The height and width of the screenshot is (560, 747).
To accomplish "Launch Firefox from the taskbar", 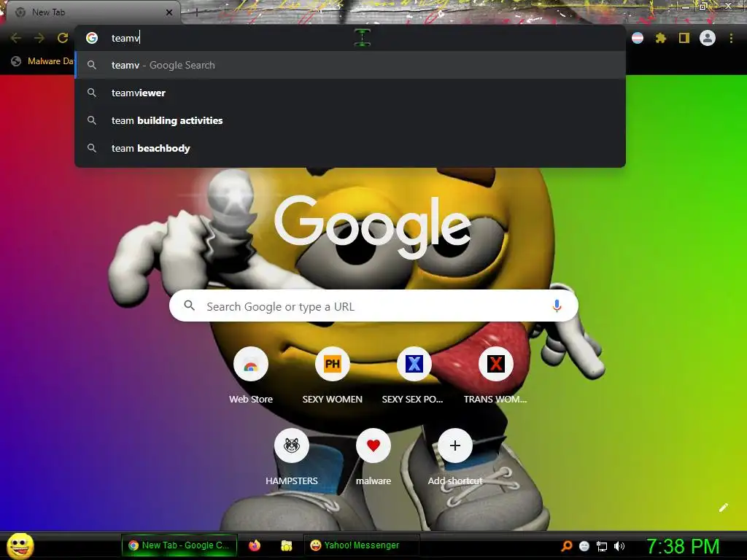I will click(255, 545).
